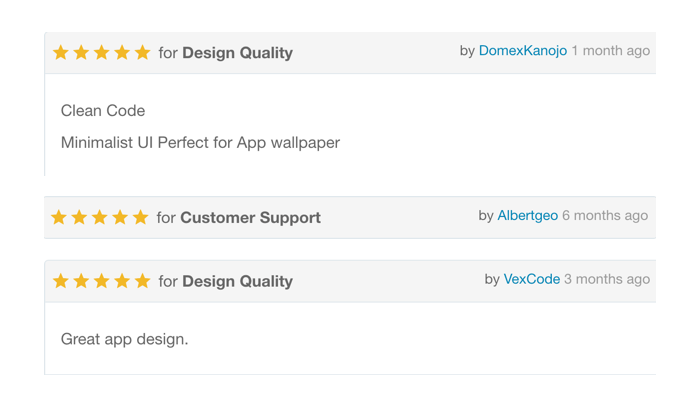Click the fourth star in VexCode's review
700x409 pixels.
click(122, 281)
